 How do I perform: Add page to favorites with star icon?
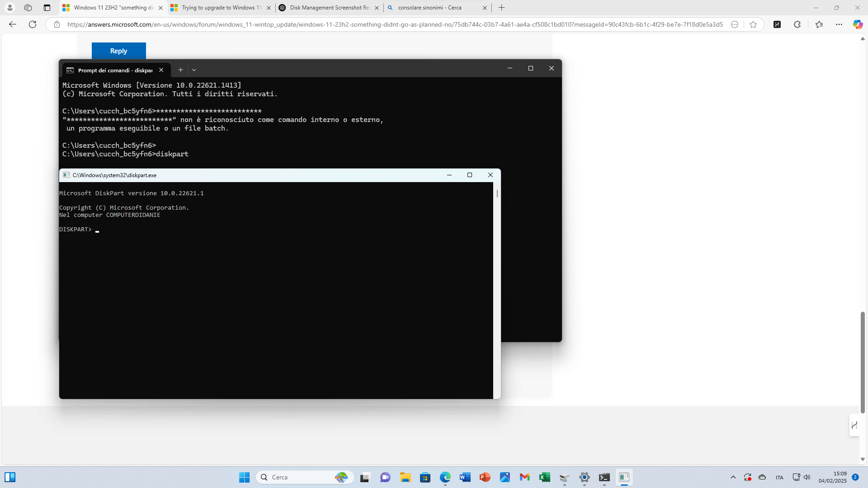753,24
